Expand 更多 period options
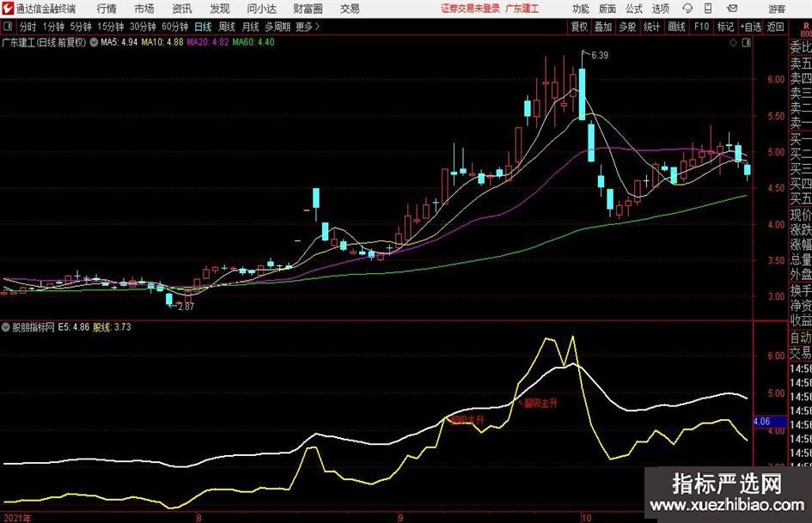Image resolution: width=812 pixels, height=523 pixels. (x=308, y=27)
